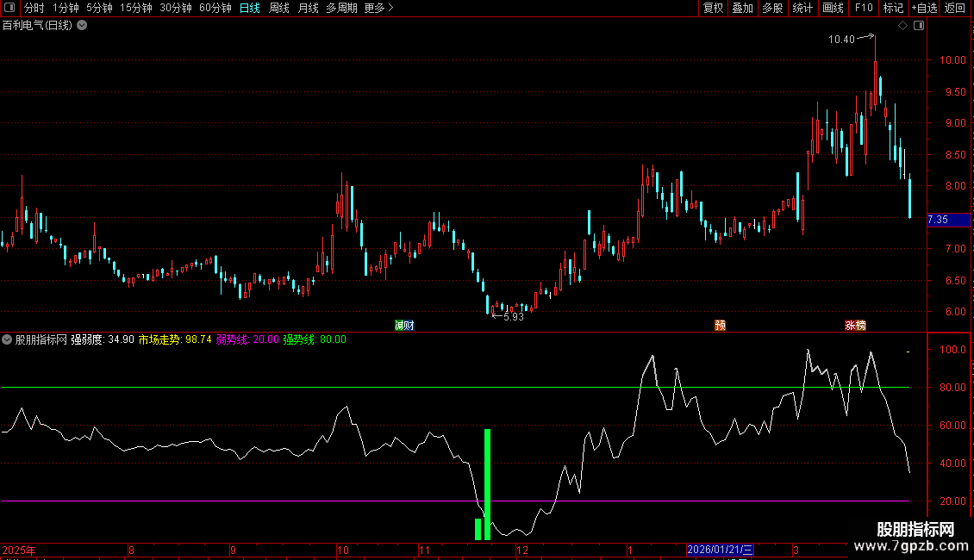974x560 pixels.
Task: Click the 股朋指标网 indicator label
Action: point(41,339)
